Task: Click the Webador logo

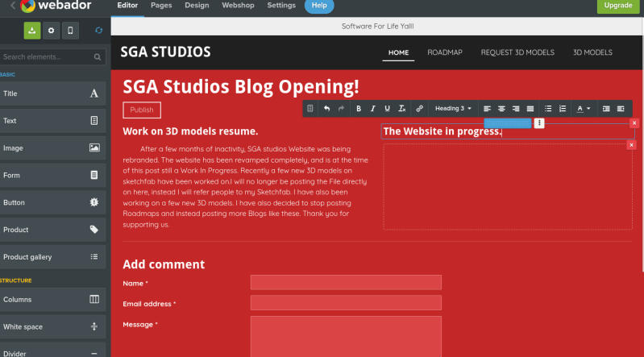Action: click(x=56, y=6)
